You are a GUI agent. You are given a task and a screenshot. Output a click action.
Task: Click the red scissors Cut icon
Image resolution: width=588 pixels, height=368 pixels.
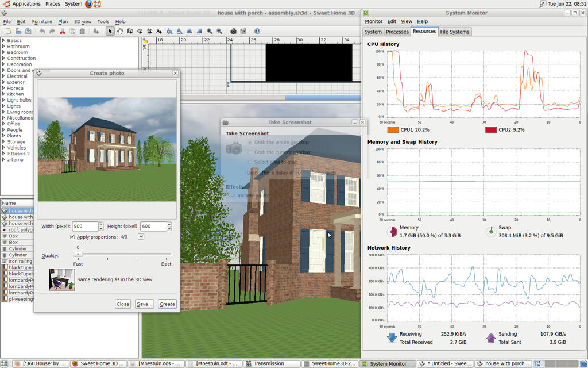click(x=63, y=31)
